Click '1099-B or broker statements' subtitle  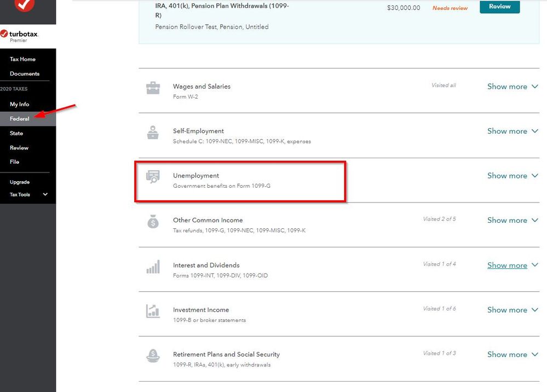[209, 320]
